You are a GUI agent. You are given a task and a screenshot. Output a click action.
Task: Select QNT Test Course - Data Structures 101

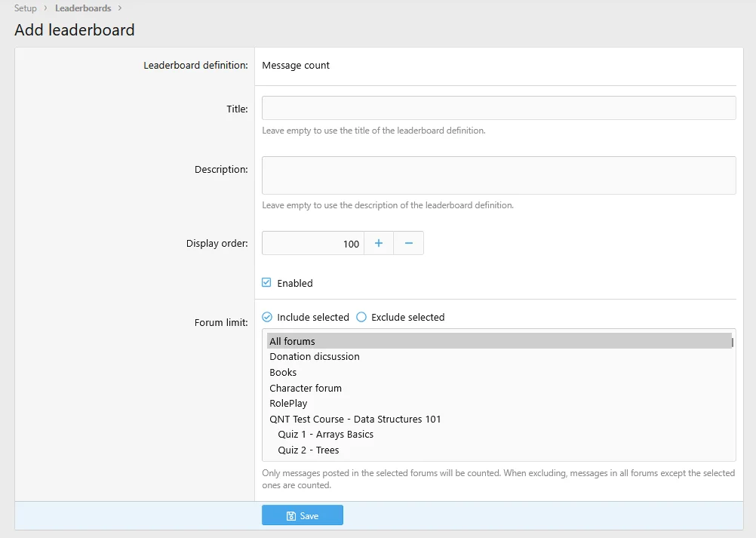pos(499,420)
